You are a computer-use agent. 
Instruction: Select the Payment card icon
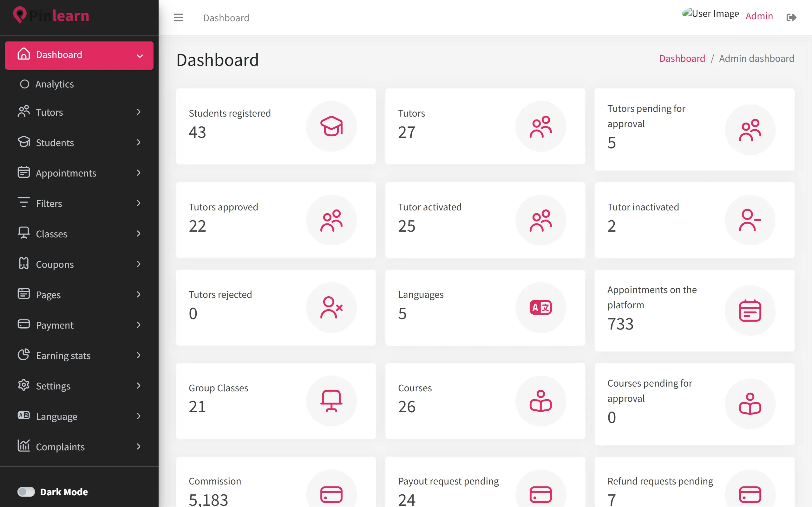point(23,325)
